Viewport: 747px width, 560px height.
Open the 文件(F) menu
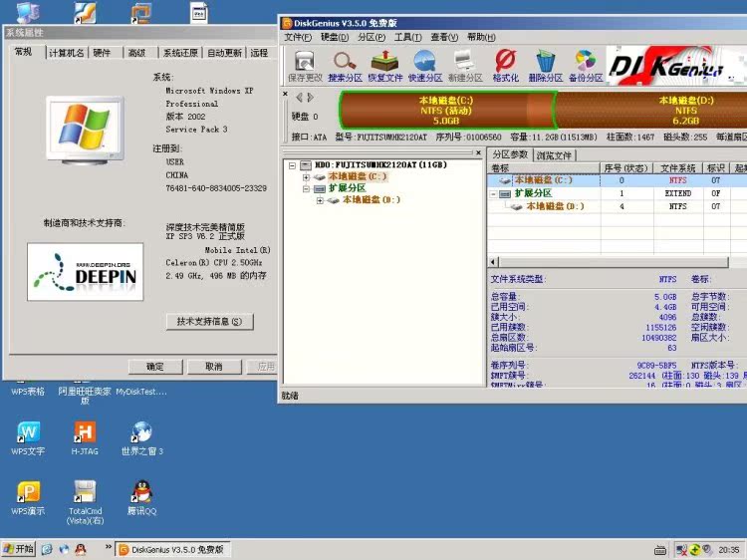[x=298, y=37]
